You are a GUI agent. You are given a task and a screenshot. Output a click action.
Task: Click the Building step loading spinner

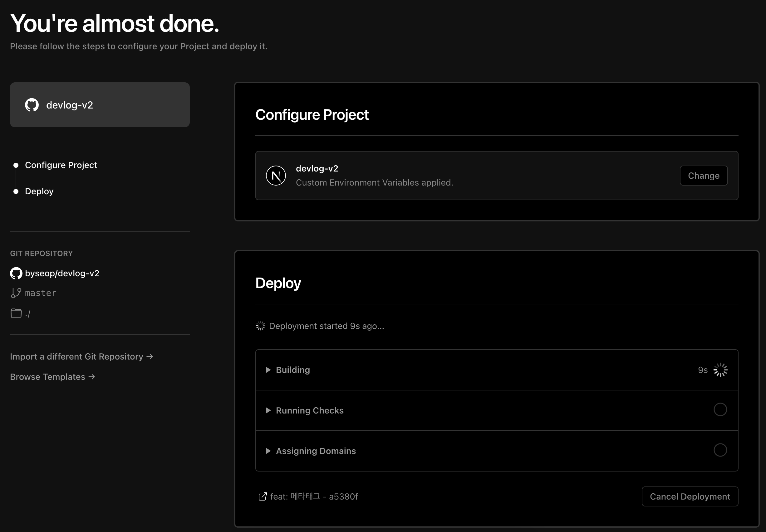[720, 370]
